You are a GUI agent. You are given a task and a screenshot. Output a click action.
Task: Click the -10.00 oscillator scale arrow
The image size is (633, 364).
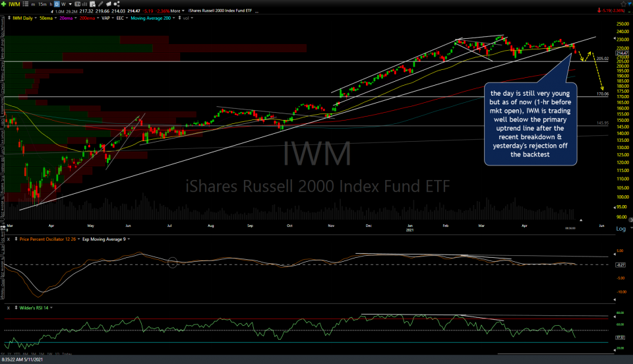tap(615, 299)
